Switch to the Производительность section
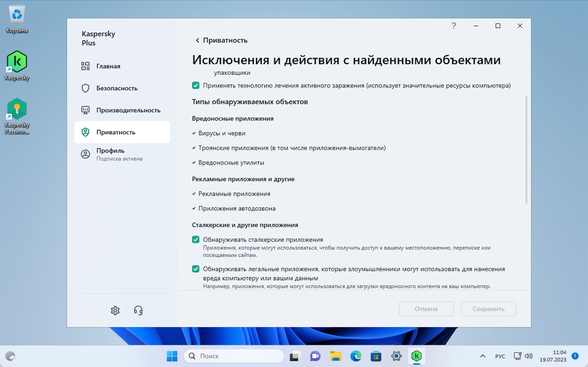The image size is (588, 367). coord(122,110)
